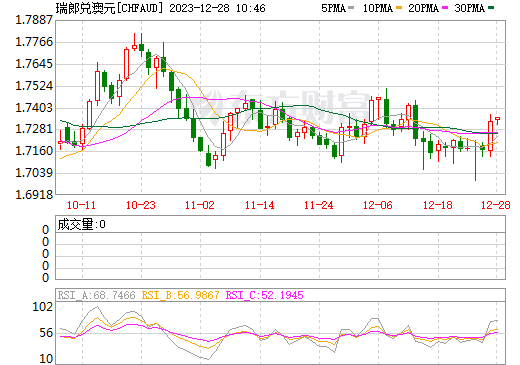Screen dimensions: 520x365
Task: Click the timestamp 2023-12-28 10:46
Action: click(x=217, y=8)
